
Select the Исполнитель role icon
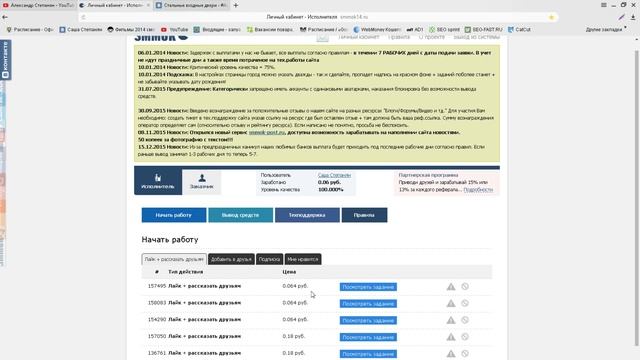158,181
